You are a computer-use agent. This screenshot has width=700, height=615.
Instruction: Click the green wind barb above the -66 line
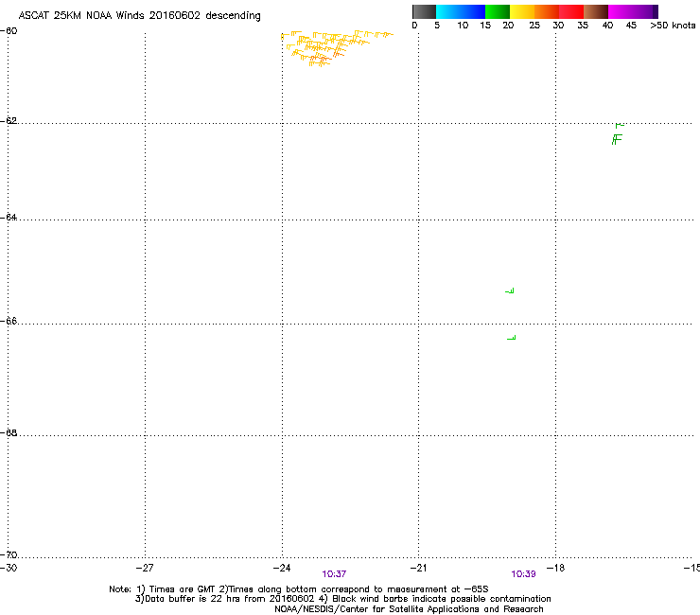pos(510,290)
